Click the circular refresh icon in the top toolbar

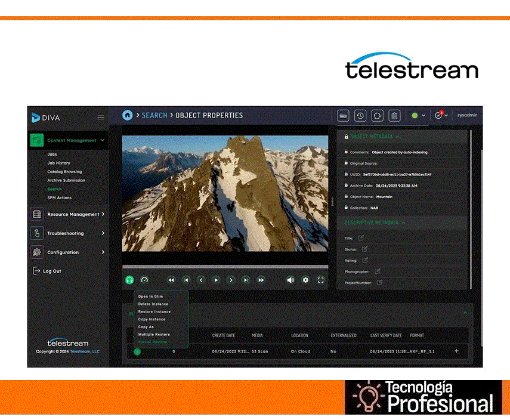click(x=377, y=116)
